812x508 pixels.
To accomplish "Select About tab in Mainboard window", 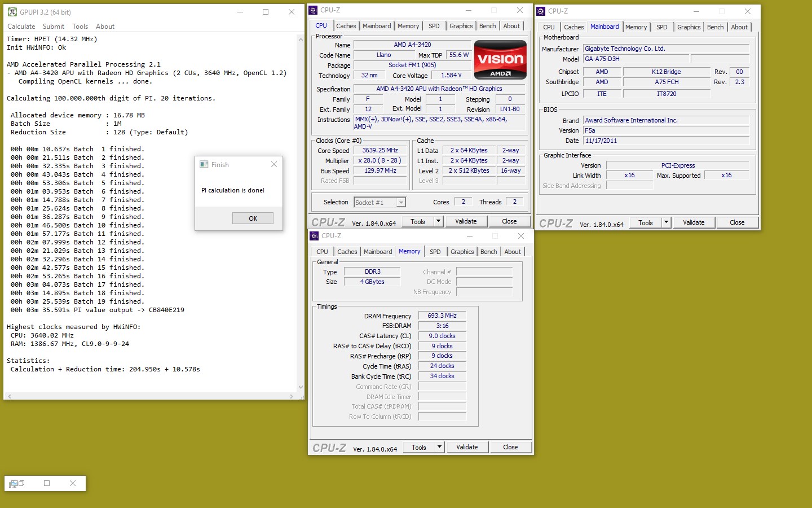I will 739,27.
